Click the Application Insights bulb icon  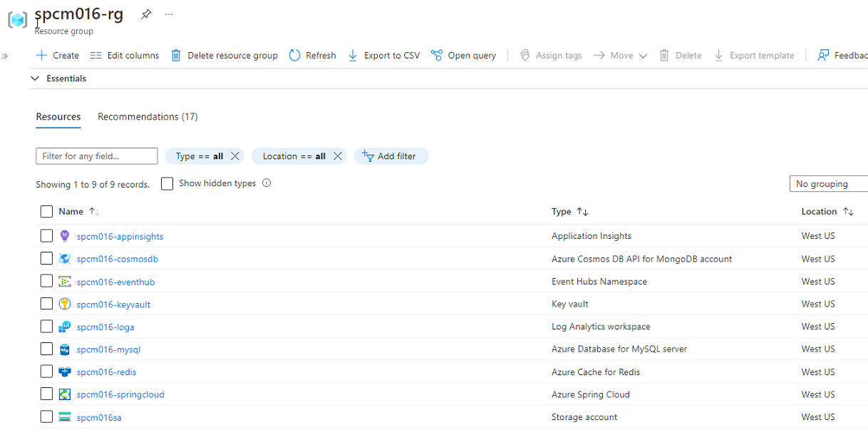click(x=65, y=236)
